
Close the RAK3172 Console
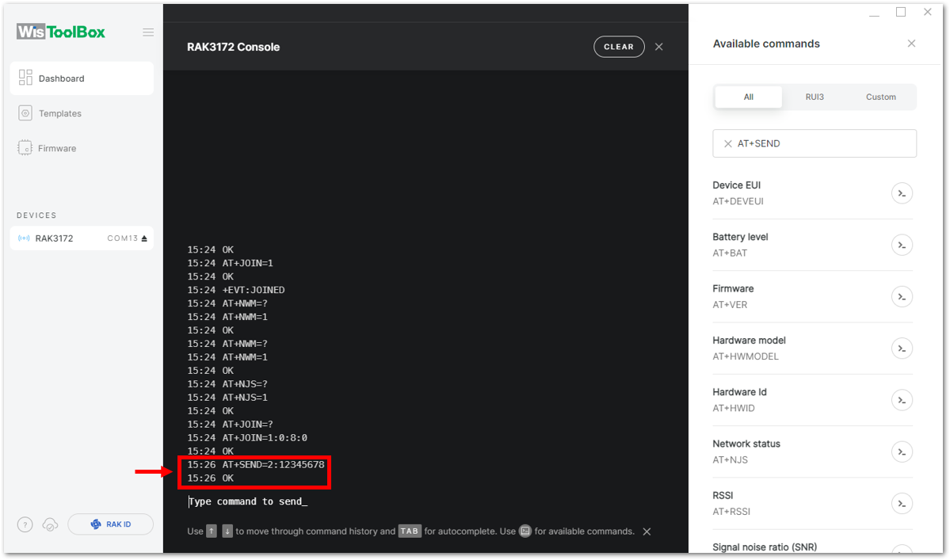click(659, 47)
